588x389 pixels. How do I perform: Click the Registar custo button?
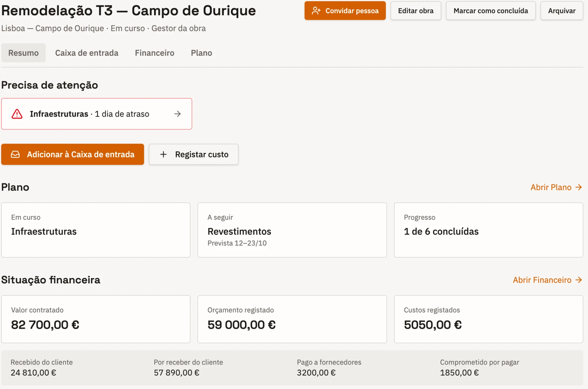click(194, 154)
